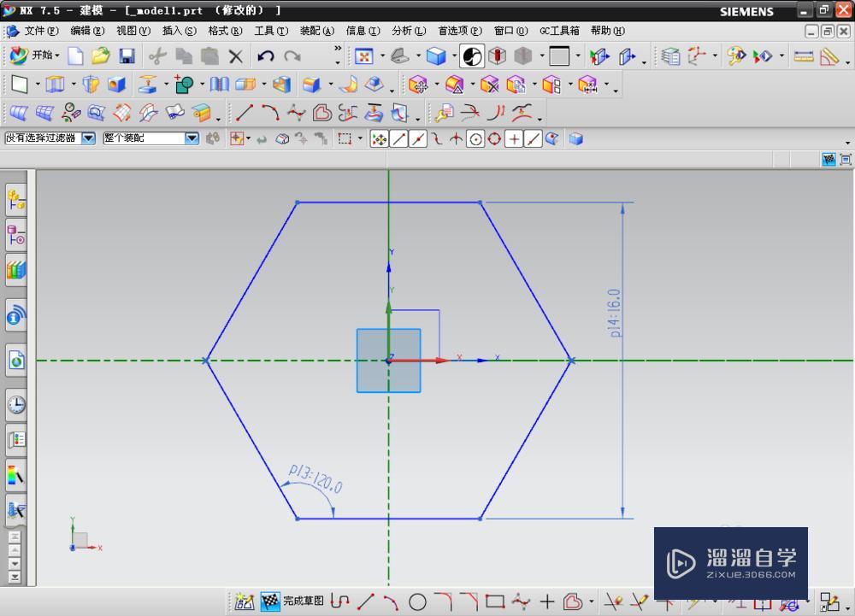Viewport: 855px width, 616px height.
Task: Open the 首选项(P) menu
Action: [x=460, y=31]
